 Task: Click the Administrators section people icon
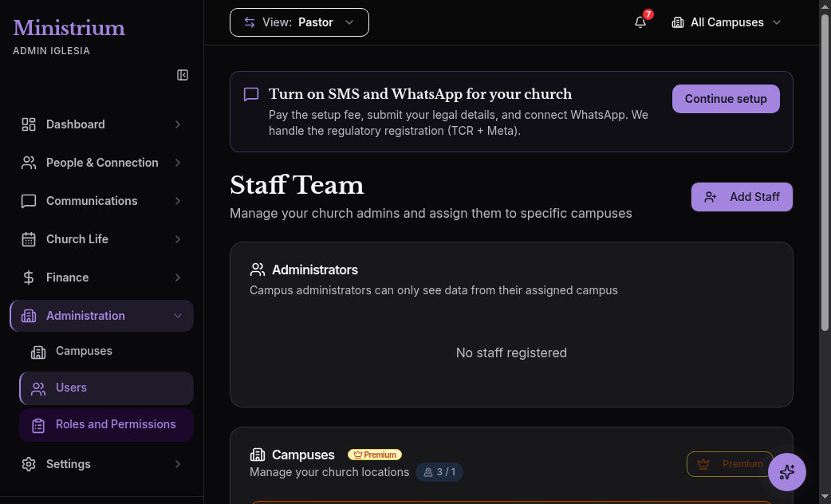click(258, 270)
